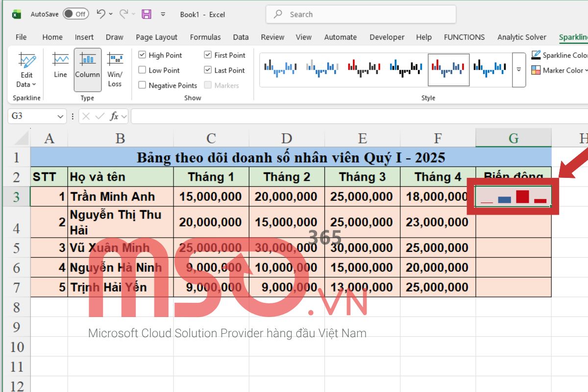Open the Data tab
Viewport: 588px width, 392px height.
(241, 37)
